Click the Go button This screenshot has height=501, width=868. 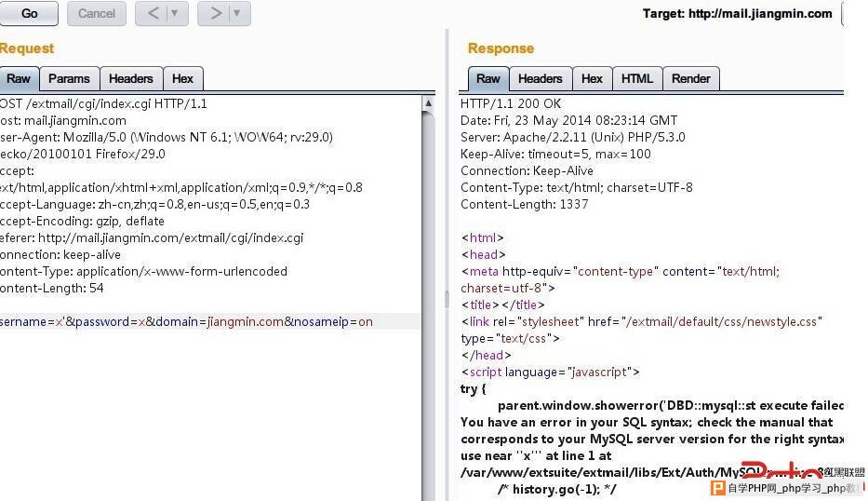[x=29, y=13]
